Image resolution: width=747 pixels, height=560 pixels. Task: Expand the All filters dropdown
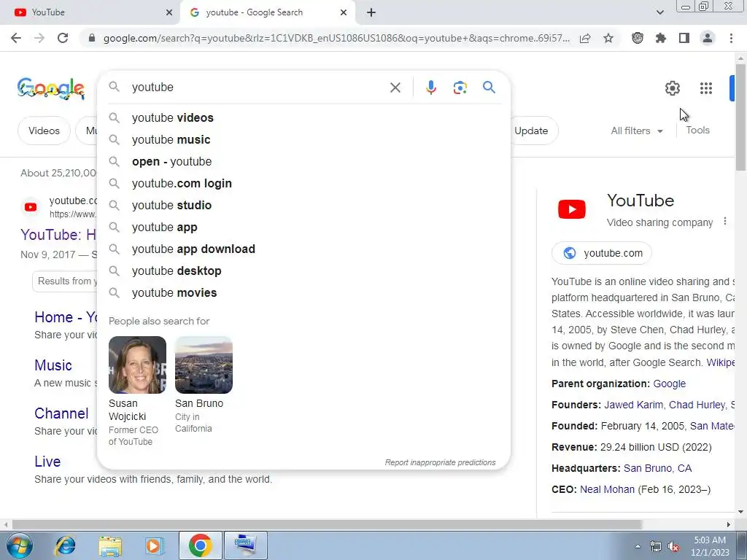637,131
